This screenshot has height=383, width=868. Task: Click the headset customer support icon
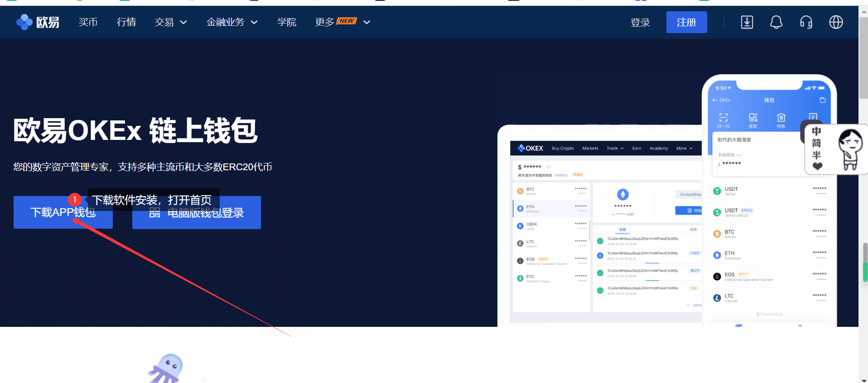pyautogui.click(x=806, y=22)
